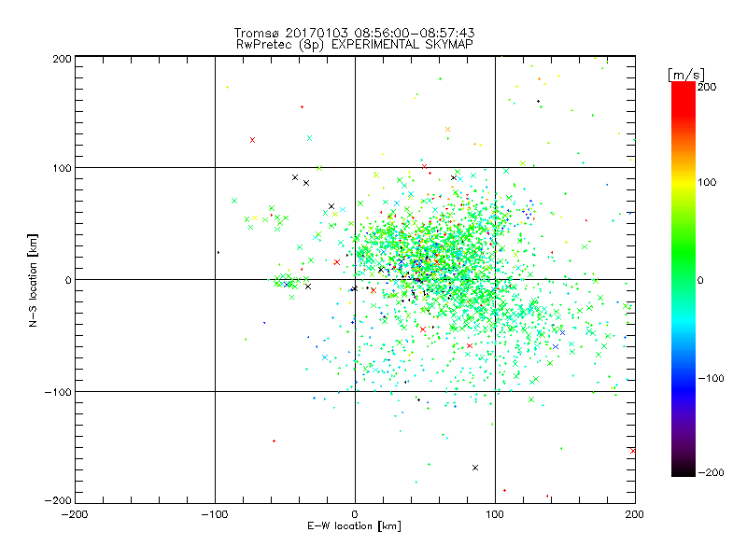
Task: Click the colorbar label '-100'
Action: click(x=711, y=378)
